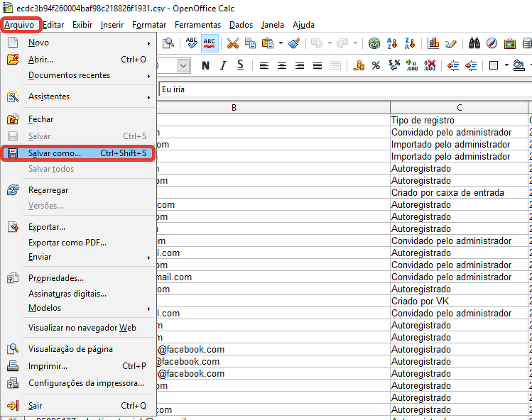Open the Formatar menu
Image resolution: width=532 pixels, height=420 pixels.
(x=149, y=24)
